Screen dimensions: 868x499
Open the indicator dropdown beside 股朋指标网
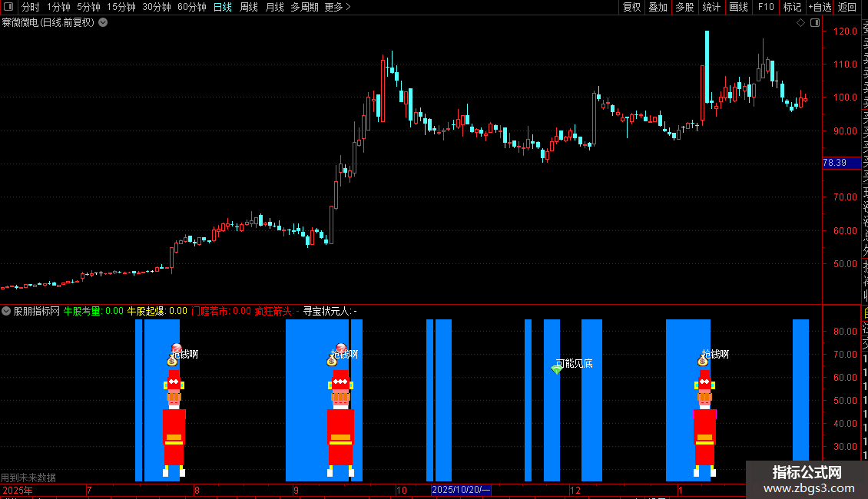[x=6, y=311]
